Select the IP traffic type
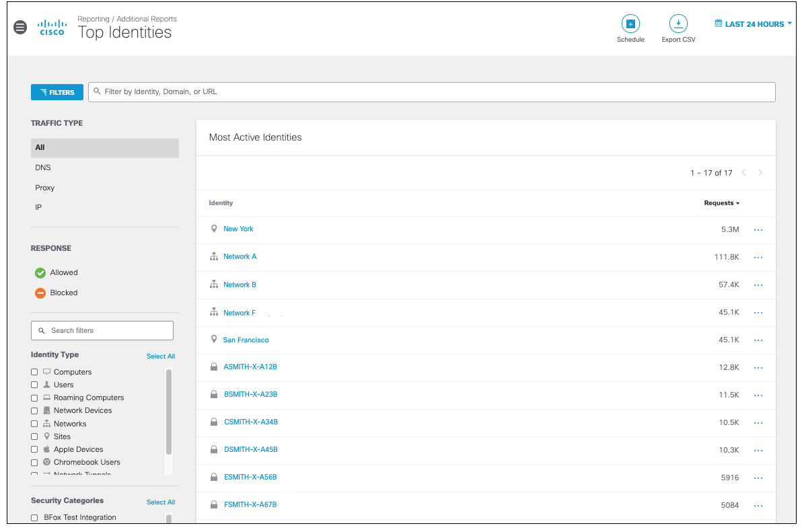 point(38,207)
